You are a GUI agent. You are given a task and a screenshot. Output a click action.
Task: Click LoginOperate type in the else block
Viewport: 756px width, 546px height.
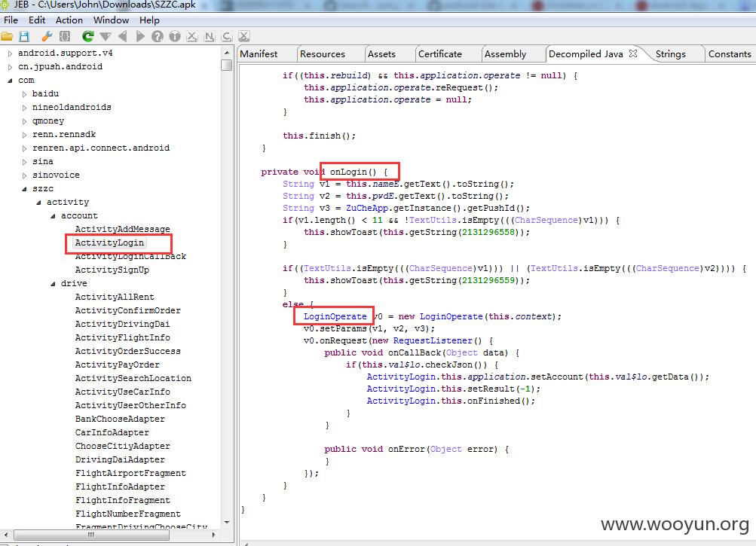click(x=335, y=316)
